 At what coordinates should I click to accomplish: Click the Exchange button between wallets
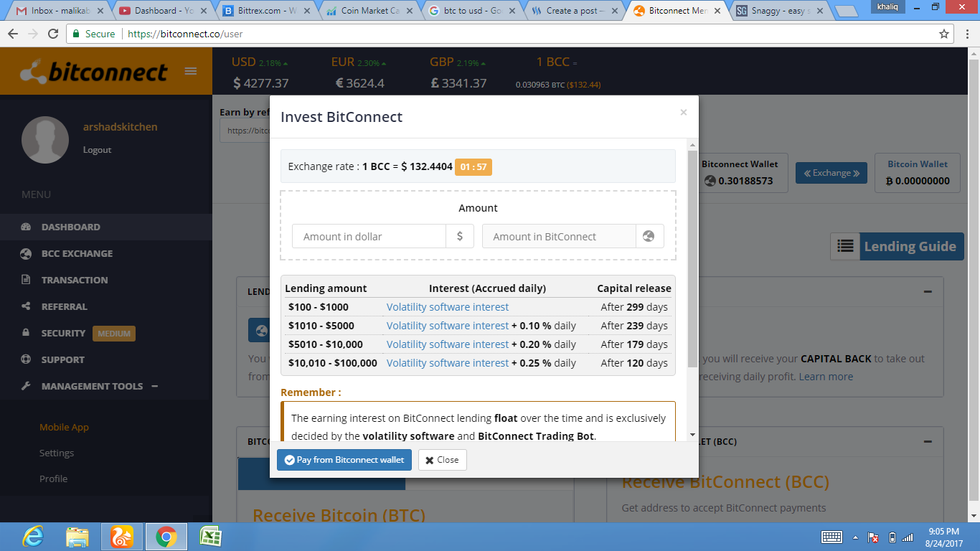831,173
